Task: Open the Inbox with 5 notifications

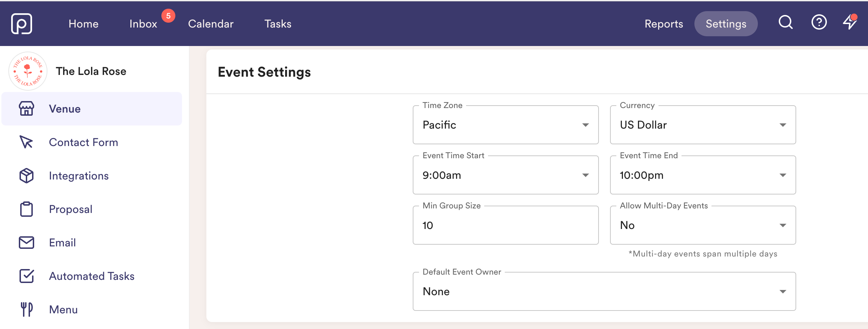Action: (143, 24)
